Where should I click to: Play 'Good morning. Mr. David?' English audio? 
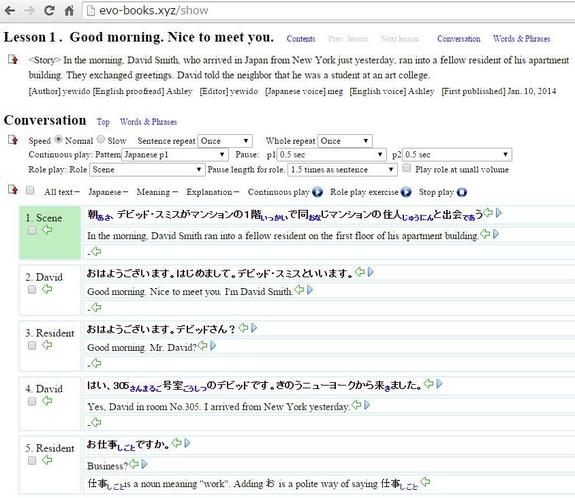pos(213,346)
